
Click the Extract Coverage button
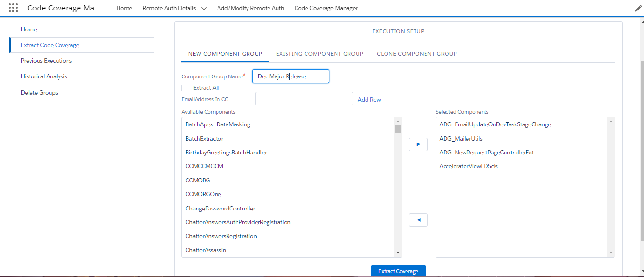(x=398, y=270)
